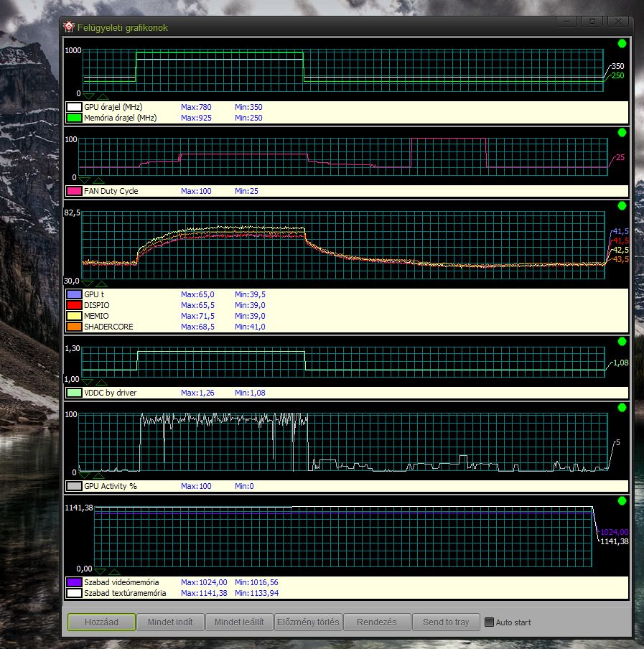The width and height of the screenshot is (644, 649).
Task: Select the MEMIO legend label
Action: (96, 316)
